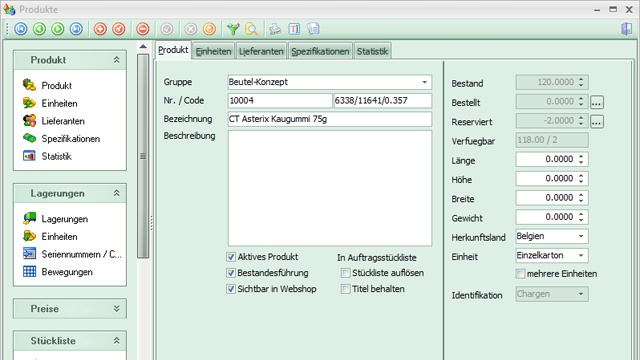This screenshot has width=640, height=360.
Task: Go to first record button
Action: [x=21, y=29]
